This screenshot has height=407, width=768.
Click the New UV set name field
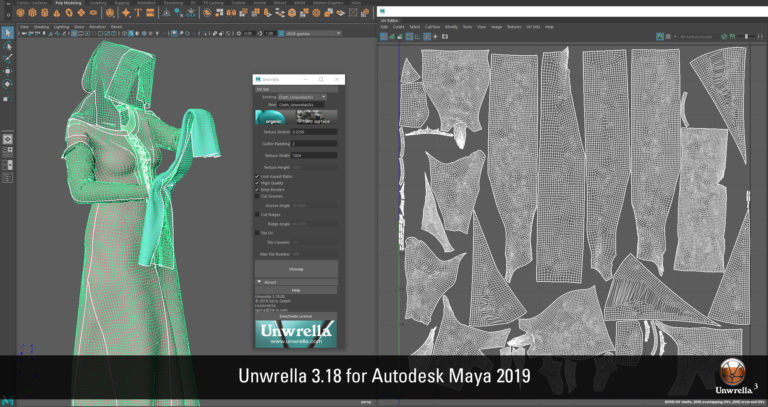coord(301,104)
